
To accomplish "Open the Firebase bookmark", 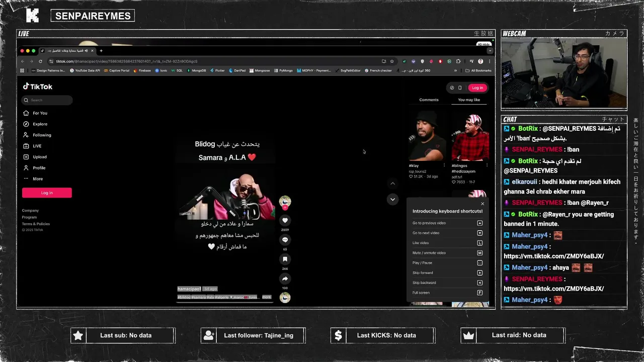I will pyautogui.click(x=142, y=70).
